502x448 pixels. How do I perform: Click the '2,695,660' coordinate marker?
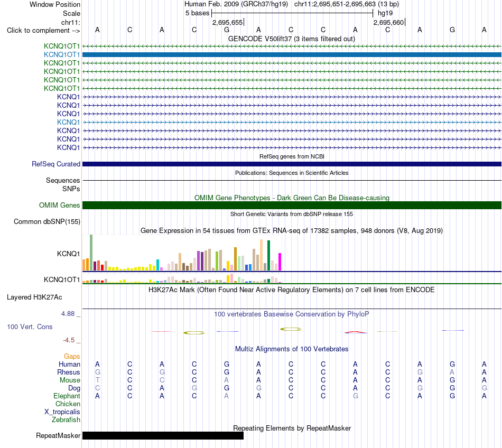pos(389,22)
